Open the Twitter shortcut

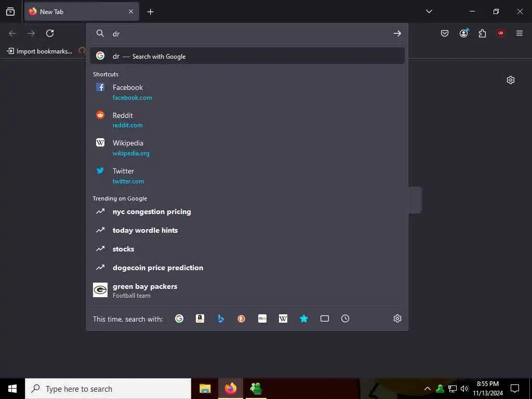coord(247,176)
